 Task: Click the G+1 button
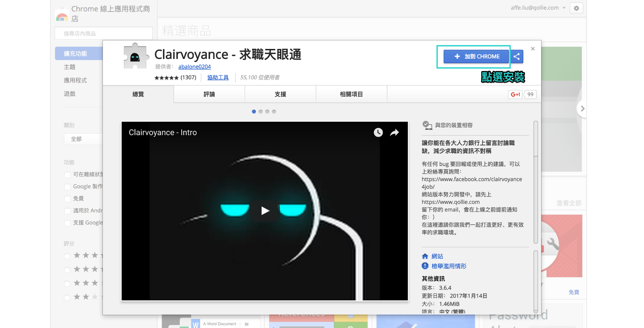point(515,95)
